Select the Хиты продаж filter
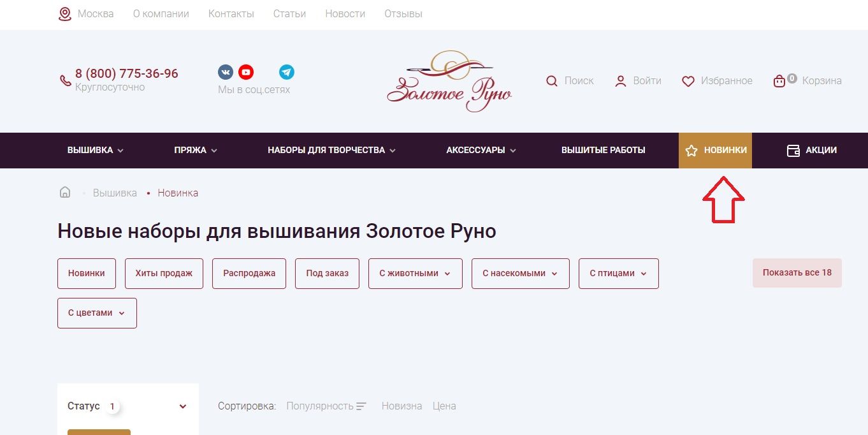The image size is (868, 435). (x=164, y=273)
